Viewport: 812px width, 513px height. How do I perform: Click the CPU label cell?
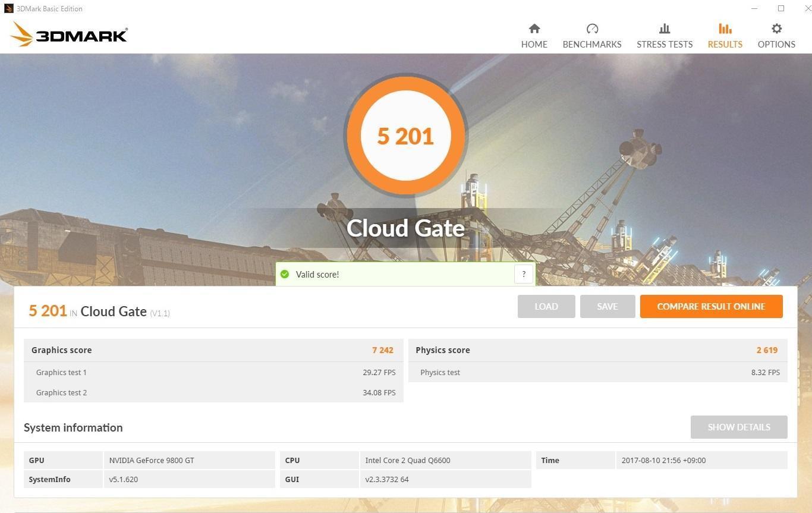click(x=319, y=460)
